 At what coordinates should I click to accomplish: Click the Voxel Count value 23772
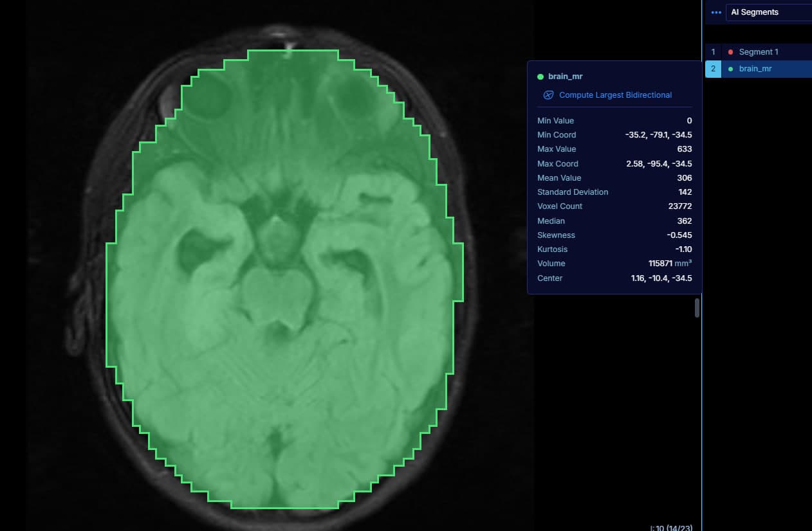680,206
